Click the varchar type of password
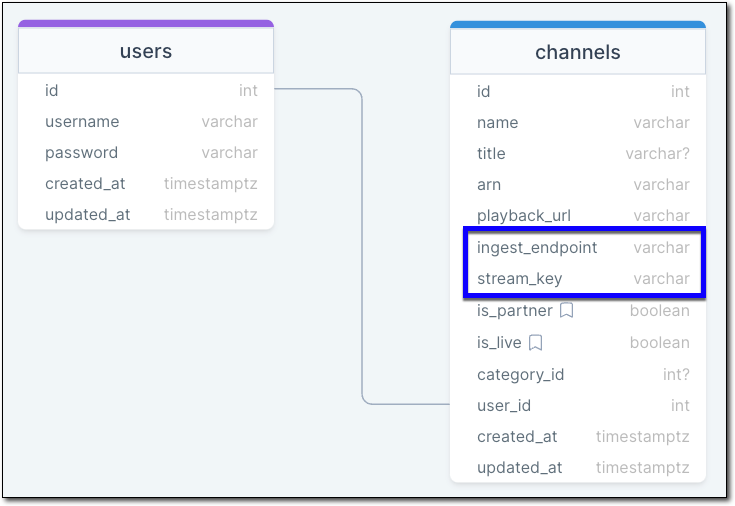 click(x=230, y=152)
